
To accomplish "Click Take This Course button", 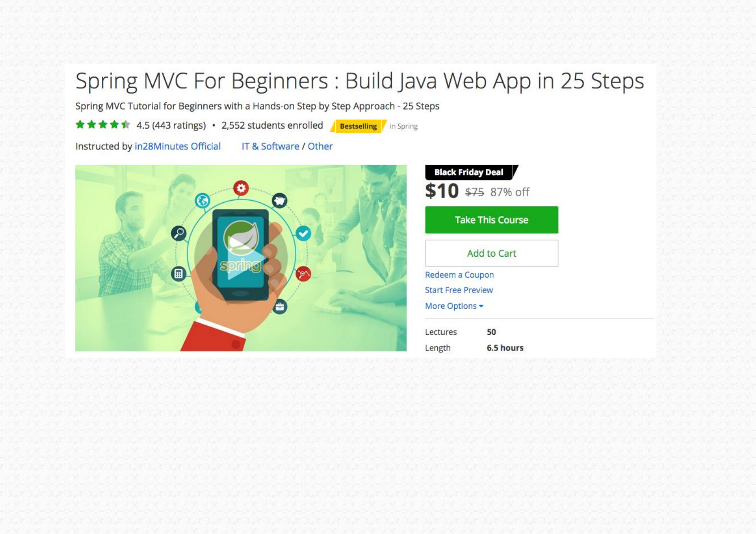I will pos(492,220).
